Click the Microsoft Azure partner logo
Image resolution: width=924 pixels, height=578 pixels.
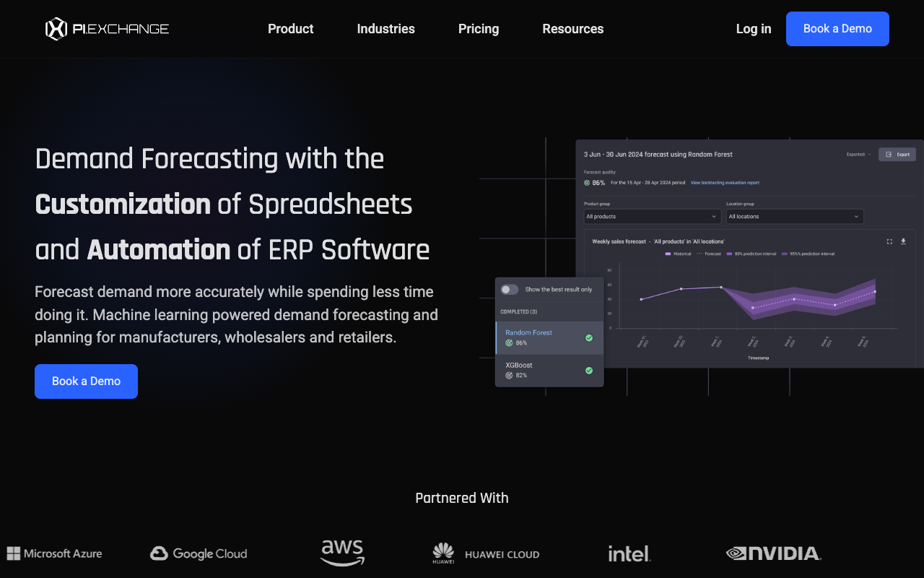tap(54, 553)
